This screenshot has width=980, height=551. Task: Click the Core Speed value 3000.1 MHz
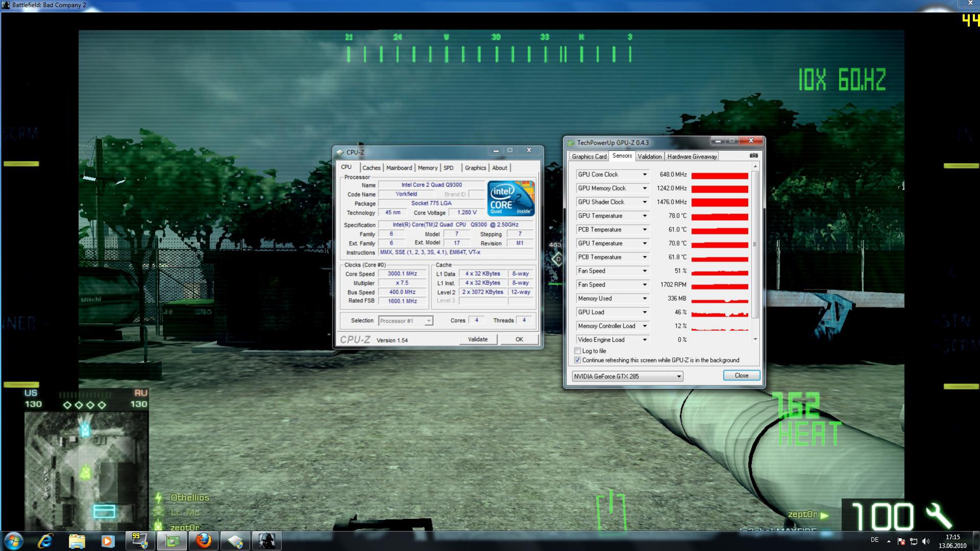coord(402,274)
